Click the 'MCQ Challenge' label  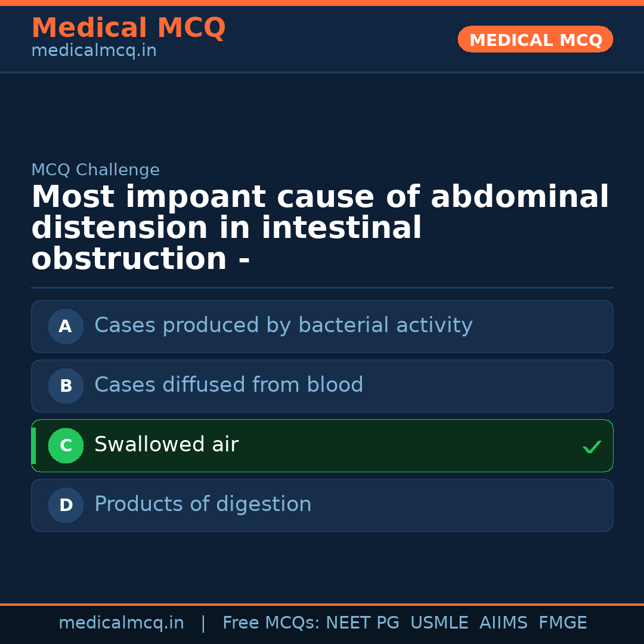pos(95,171)
